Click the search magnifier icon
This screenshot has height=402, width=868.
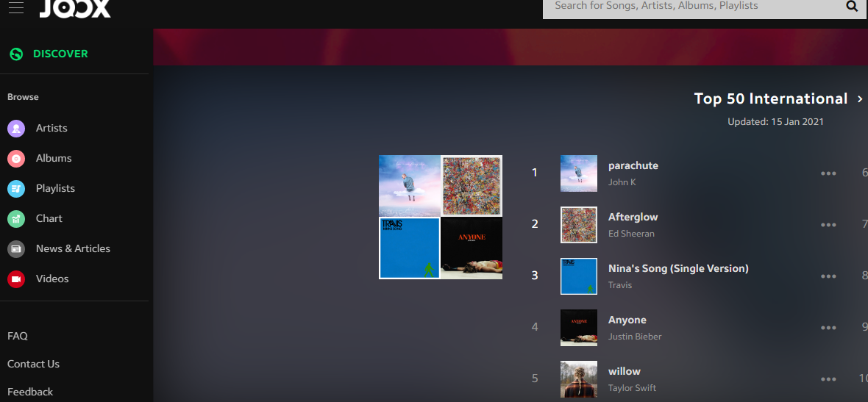(852, 7)
